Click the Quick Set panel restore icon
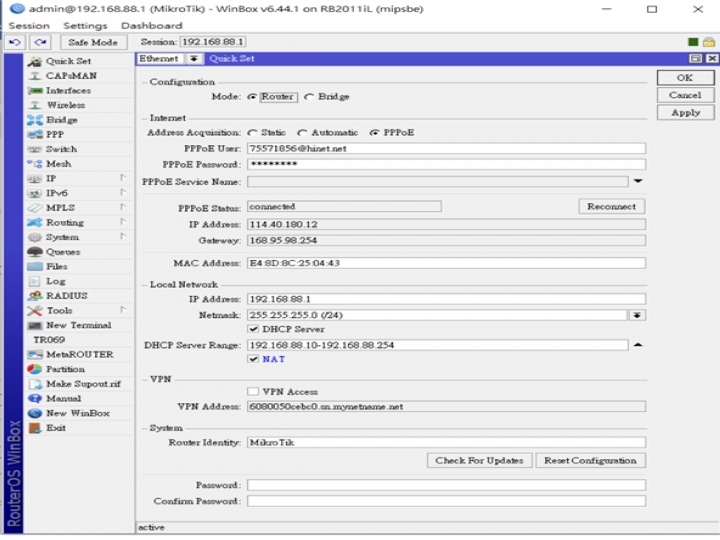Image resolution: width=720 pixels, height=540 pixels. (x=696, y=58)
